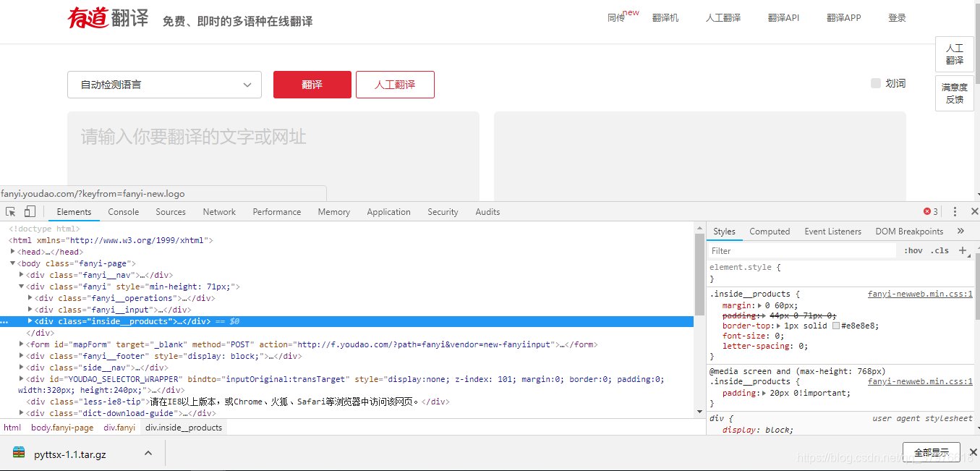Expand dict-download-guide div node
The image size is (980, 471).
click(x=22, y=413)
